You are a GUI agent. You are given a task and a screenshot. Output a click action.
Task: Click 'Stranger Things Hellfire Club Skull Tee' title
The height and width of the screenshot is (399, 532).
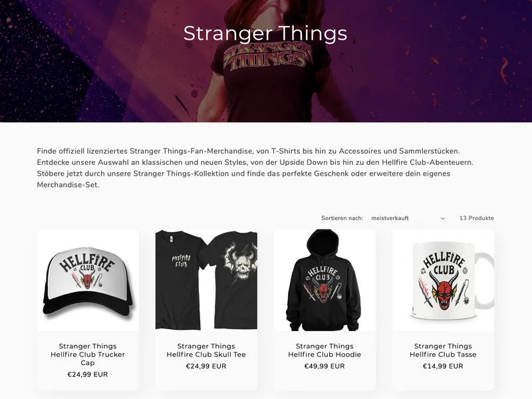pyautogui.click(x=206, y=350)
